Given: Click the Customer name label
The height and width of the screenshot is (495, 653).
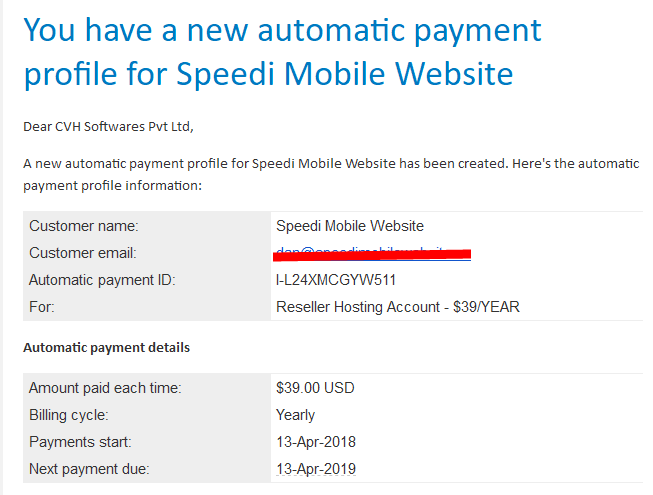Looking at the screenshot, I should click(84, 226).
